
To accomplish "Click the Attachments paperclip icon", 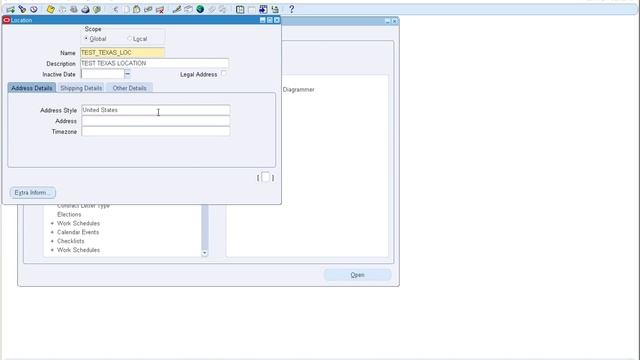I will coord(211,9).
